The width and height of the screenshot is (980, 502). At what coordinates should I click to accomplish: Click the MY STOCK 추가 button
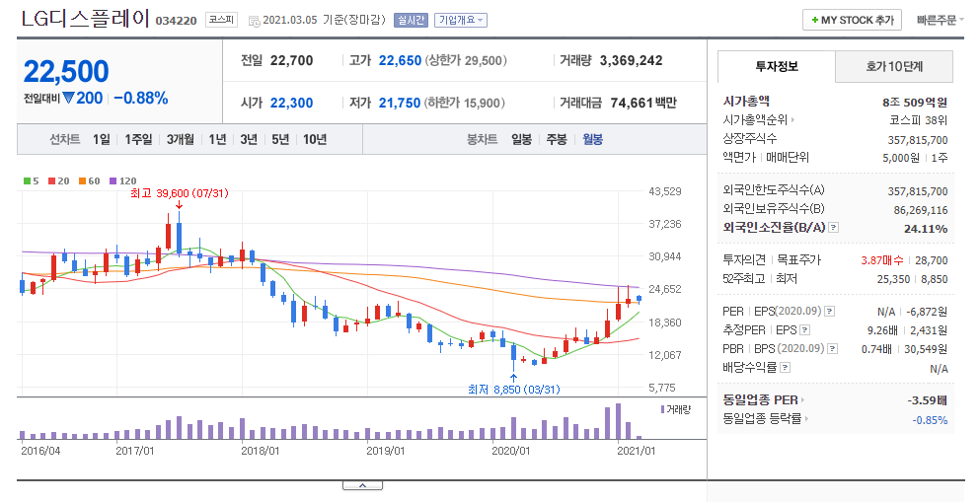point(853,20)
